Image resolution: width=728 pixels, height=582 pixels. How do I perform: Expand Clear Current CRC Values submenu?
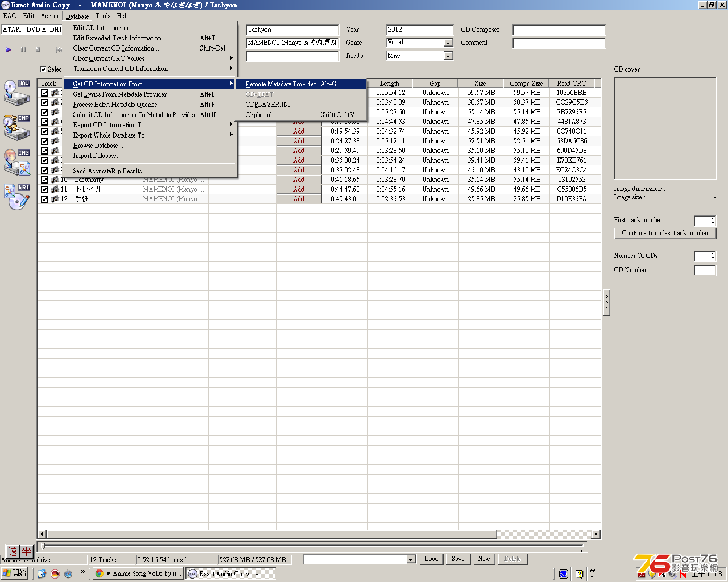click(150, 59)
